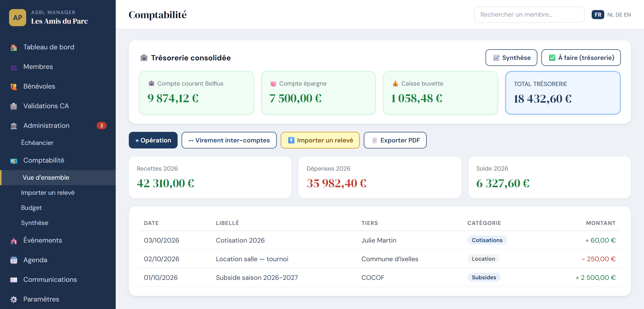This screenshot has width=644, height=309.
Task: Add a new Opération
Action: coord(153,140)
